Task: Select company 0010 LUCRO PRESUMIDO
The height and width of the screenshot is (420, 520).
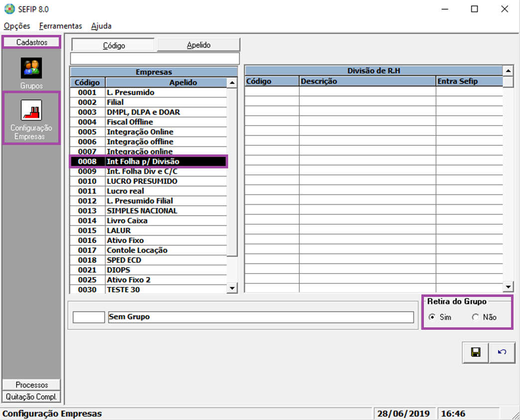Action: (x=148, y=181)
